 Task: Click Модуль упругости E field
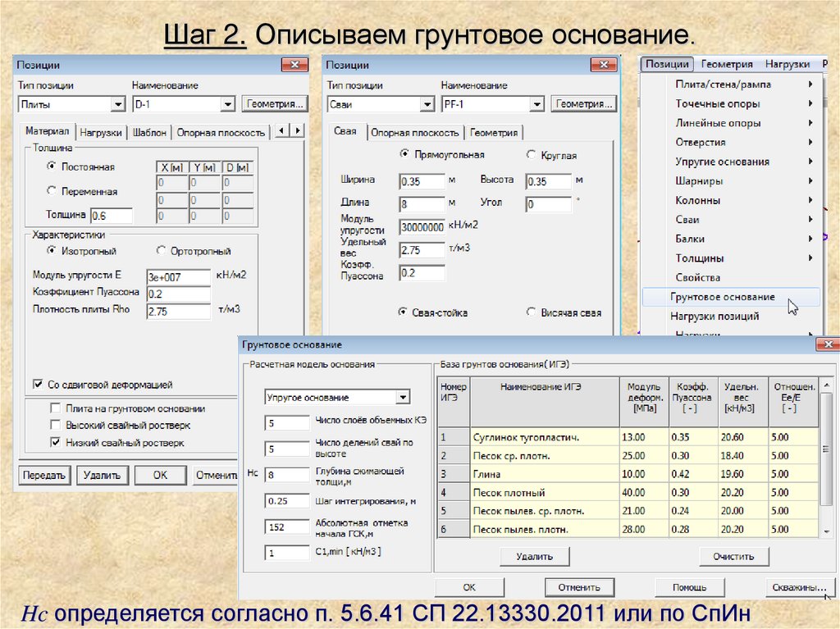coord(178,276)
